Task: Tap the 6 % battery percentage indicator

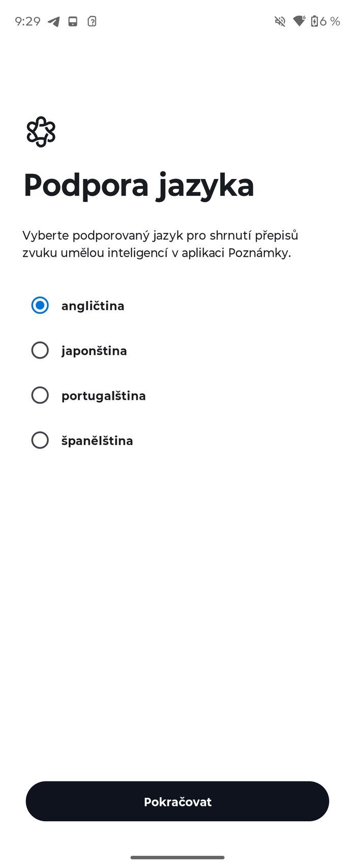Action: [330, 21]
